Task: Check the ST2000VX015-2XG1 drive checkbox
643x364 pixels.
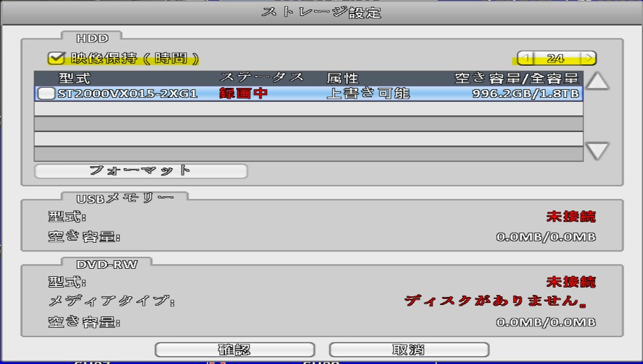Action: point(46,94)
